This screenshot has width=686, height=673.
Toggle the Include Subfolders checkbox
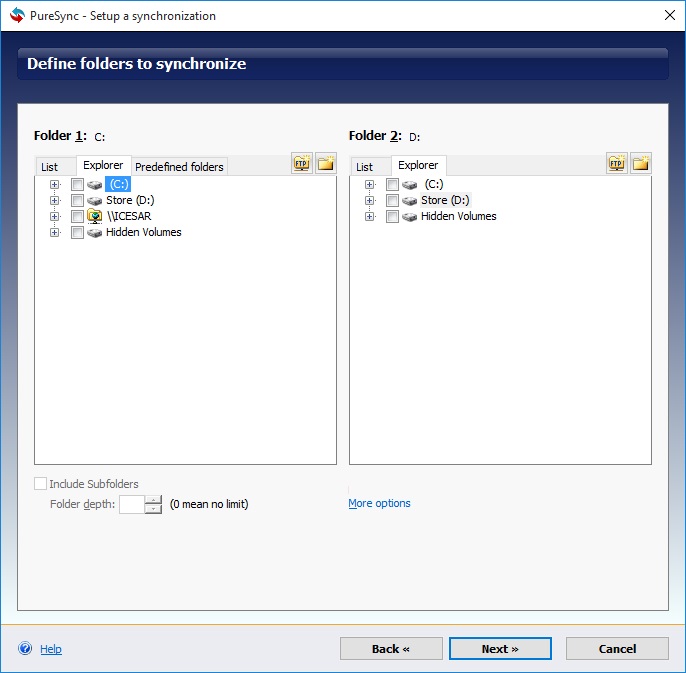point(40,484)
